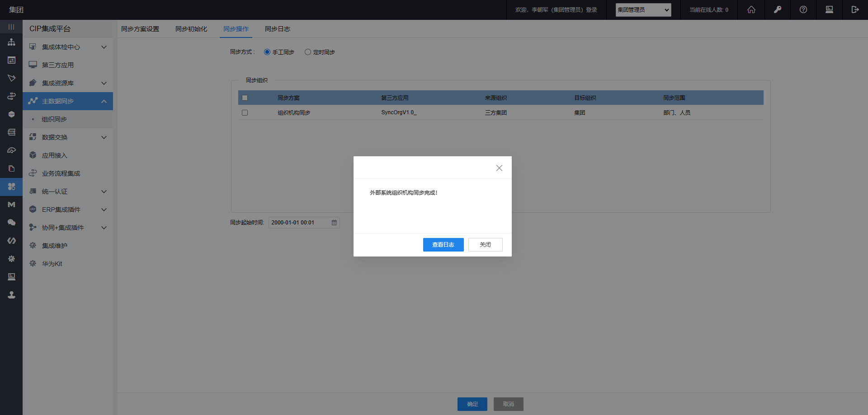Click the 华为Kit gear icon
This screenshot has width=868, height=415.
point(33,263)
